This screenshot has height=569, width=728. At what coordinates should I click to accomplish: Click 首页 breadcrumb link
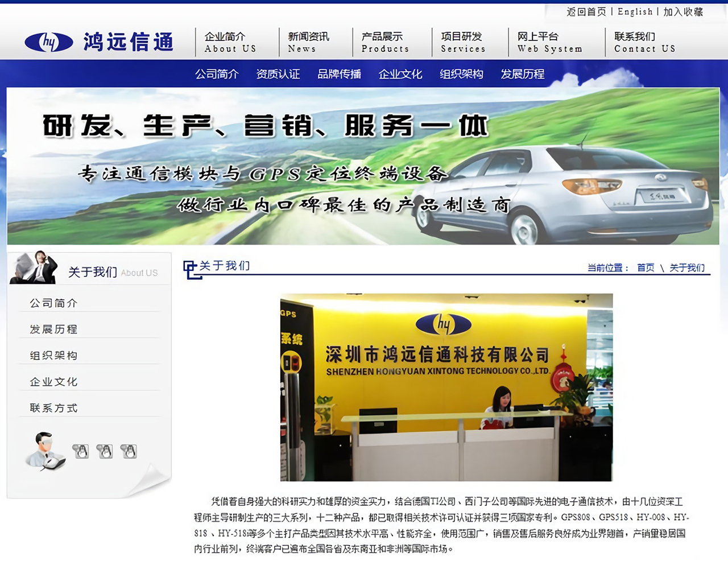[646, 267]
